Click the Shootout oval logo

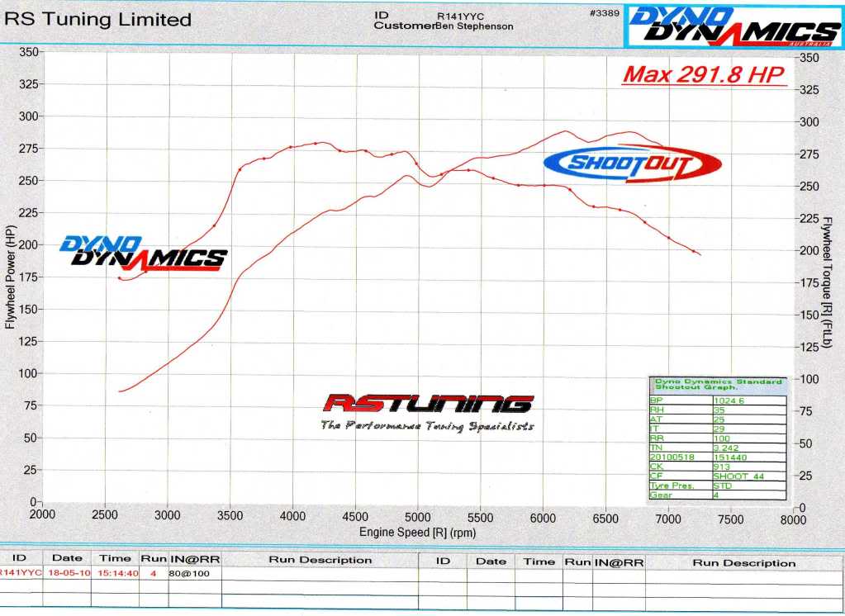(x=632, y=163)
